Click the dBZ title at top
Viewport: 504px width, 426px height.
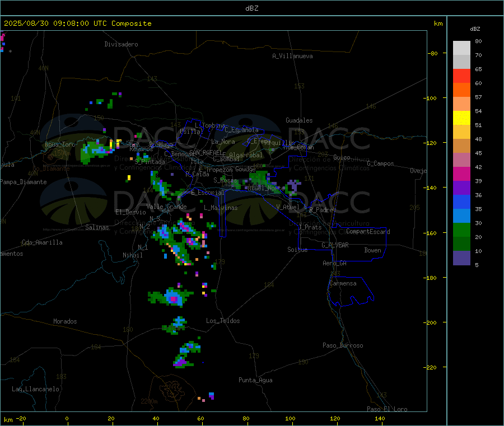point(251,8)
